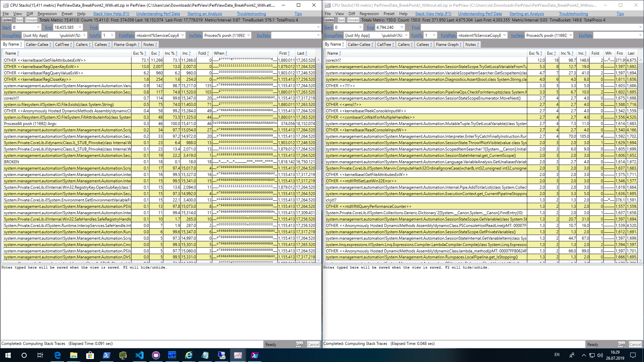
Task: Open Internet Explorer from the taskbar
Action: 189,355
